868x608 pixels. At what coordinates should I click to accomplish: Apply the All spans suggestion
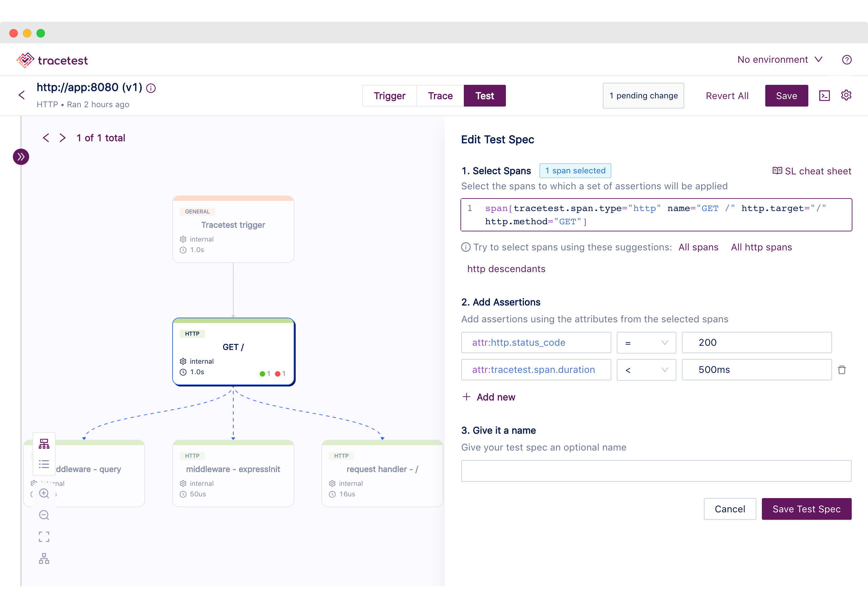pos(698,247)
